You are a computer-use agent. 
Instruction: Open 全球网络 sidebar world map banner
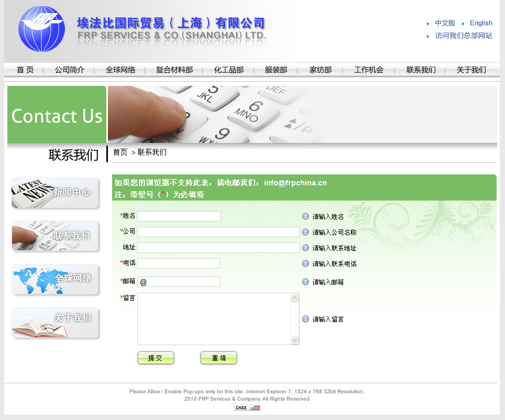coord(55,279)
